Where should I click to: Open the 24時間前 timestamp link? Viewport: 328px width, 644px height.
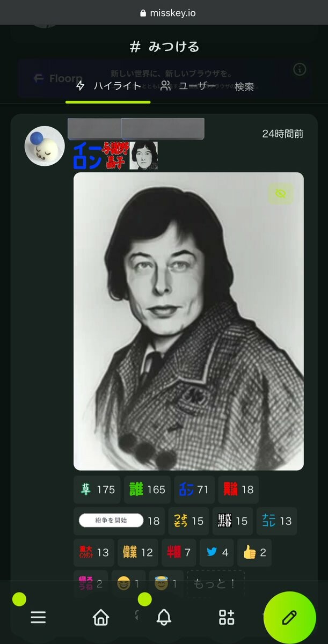[x=282, y=134]
